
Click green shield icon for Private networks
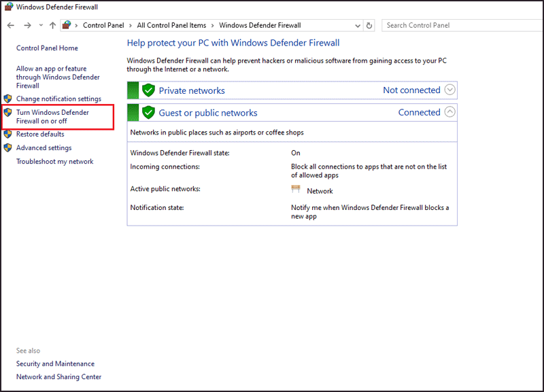pos(148,90)
